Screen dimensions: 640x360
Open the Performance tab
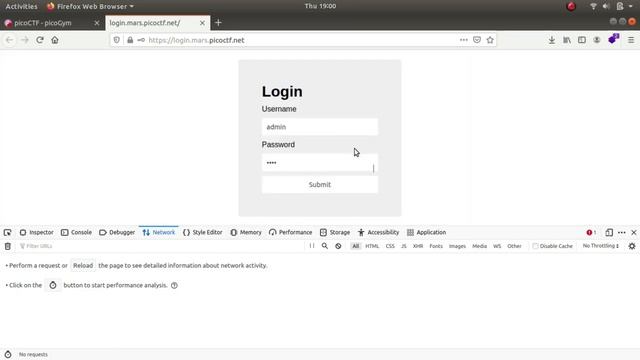coord(290,232)
